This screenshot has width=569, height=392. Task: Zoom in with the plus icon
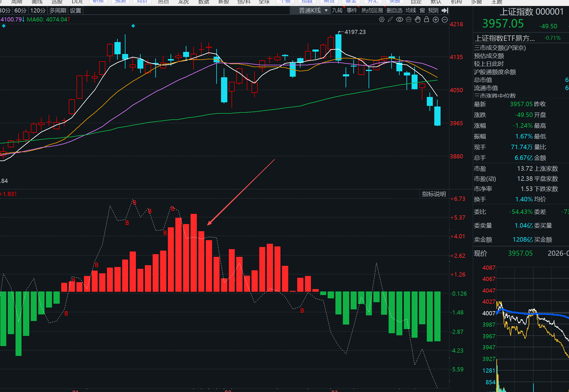click(x=436, y=20)
